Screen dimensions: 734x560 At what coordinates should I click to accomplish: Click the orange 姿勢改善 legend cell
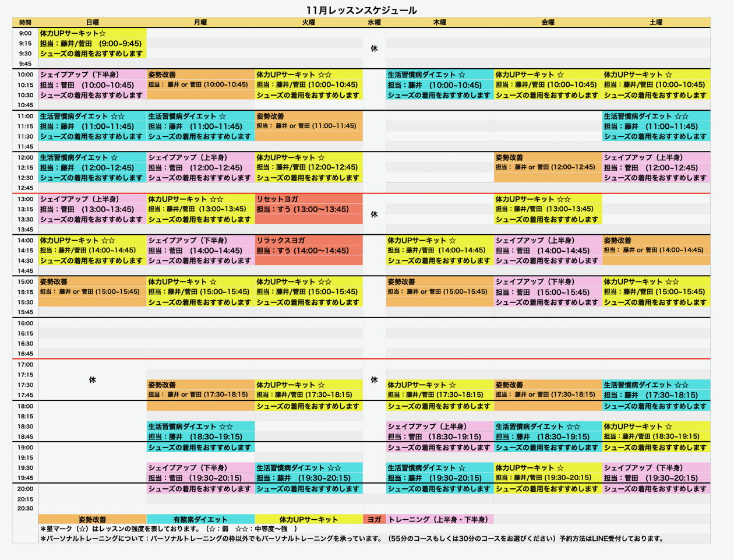92,519
